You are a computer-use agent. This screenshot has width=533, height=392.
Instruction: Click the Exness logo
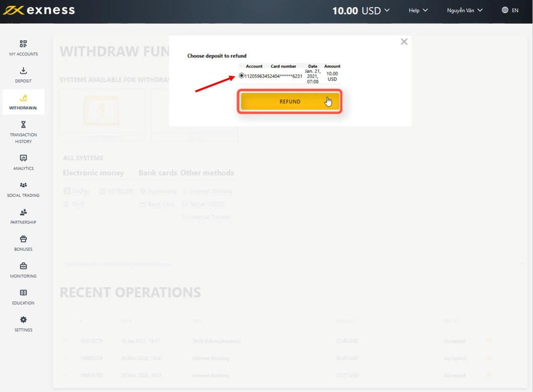point(39,10)
